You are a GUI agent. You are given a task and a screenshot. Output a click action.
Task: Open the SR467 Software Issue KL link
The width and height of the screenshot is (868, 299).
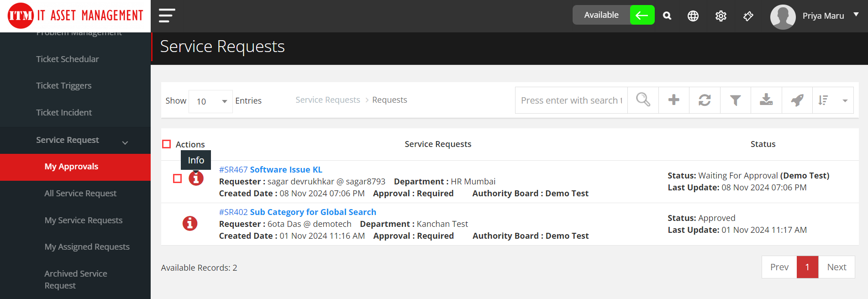click(270, 169)
